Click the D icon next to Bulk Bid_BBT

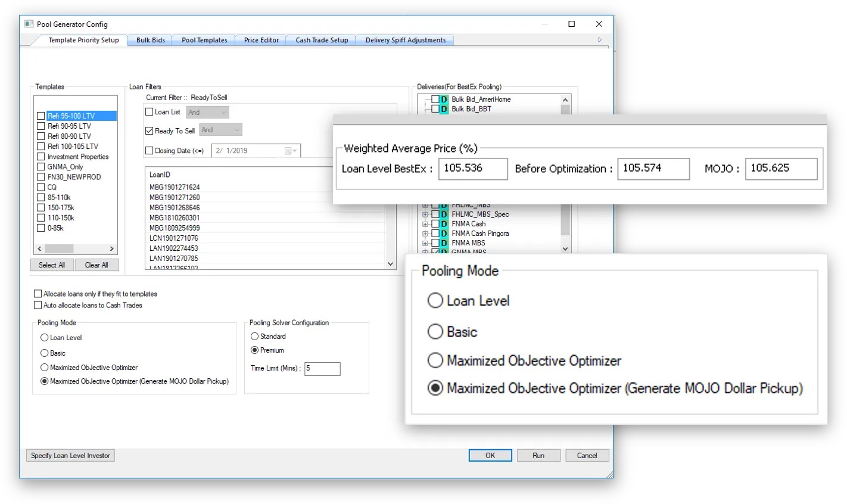(444, 109)
